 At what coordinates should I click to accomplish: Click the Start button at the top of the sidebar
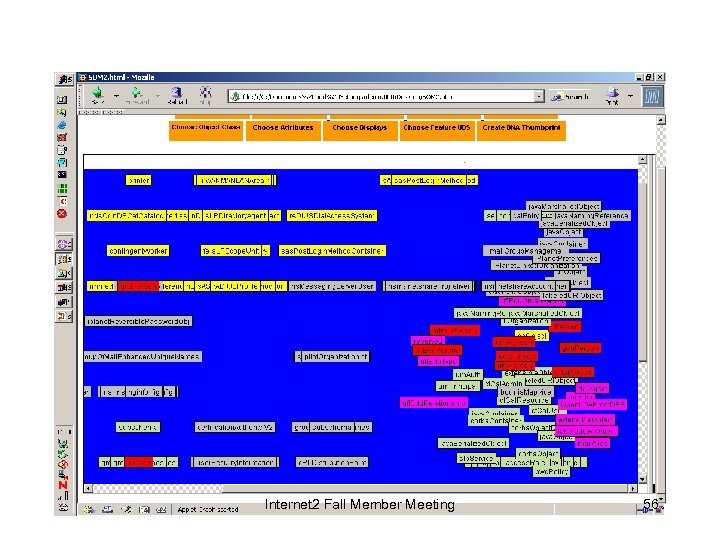65,79
